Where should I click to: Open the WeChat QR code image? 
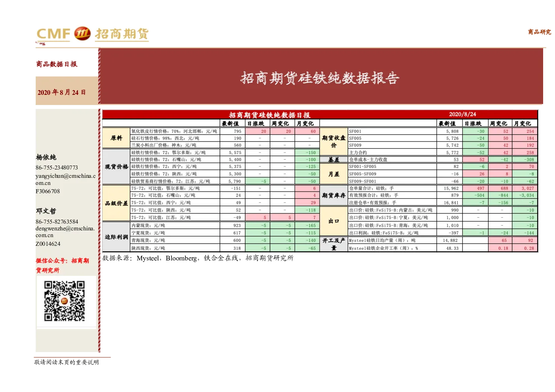tap(64, 301)
